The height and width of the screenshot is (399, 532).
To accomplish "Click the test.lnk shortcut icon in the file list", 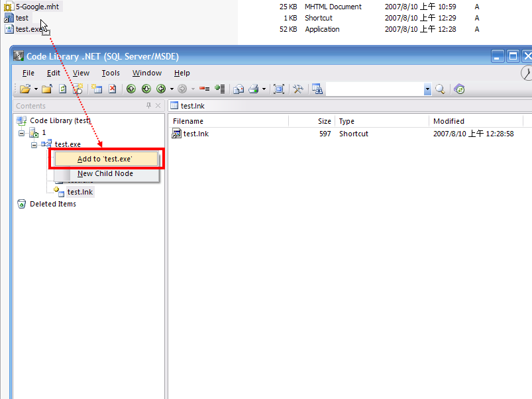I will (176, 134).
